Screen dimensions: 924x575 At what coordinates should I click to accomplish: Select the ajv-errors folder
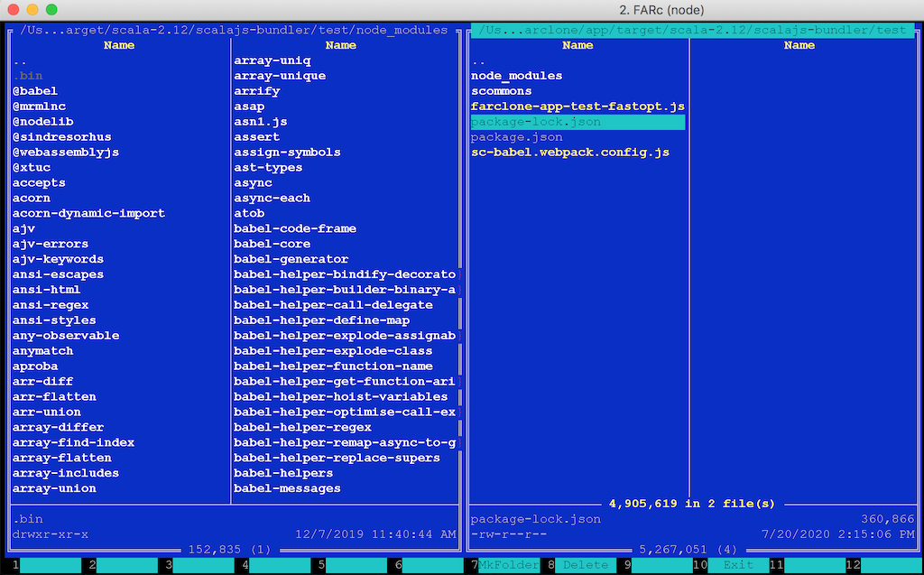click(51, 244)
